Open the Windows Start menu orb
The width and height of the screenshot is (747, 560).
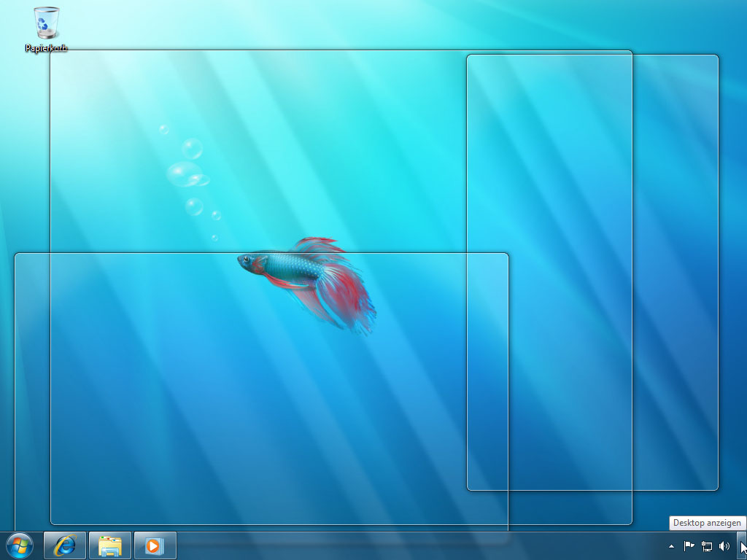[x=20, y=545]
